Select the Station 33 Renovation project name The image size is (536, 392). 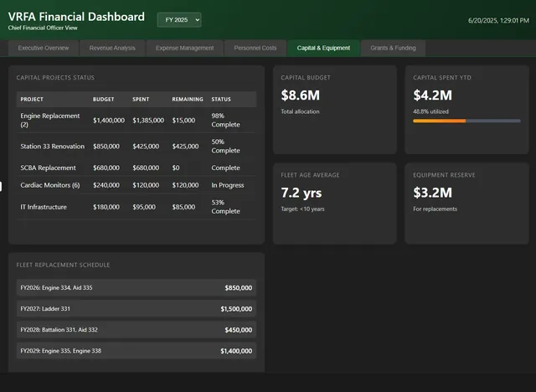[52, 147]
